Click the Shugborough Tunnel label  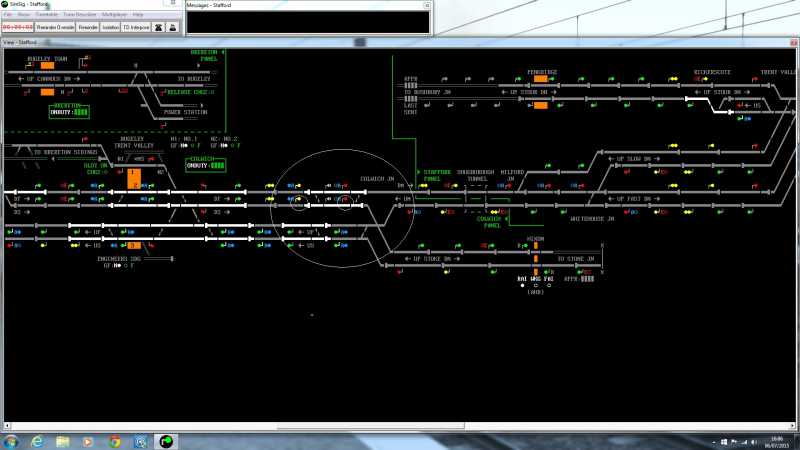(x=476, y=176)
